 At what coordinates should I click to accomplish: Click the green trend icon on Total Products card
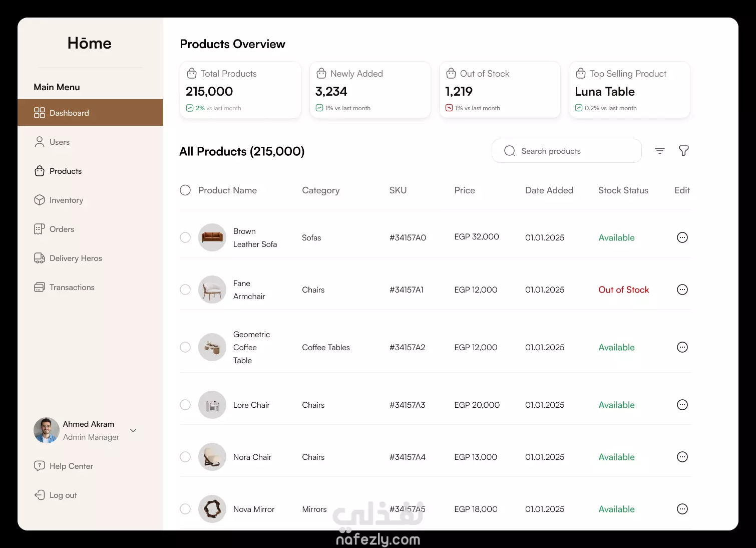[190, 108]
